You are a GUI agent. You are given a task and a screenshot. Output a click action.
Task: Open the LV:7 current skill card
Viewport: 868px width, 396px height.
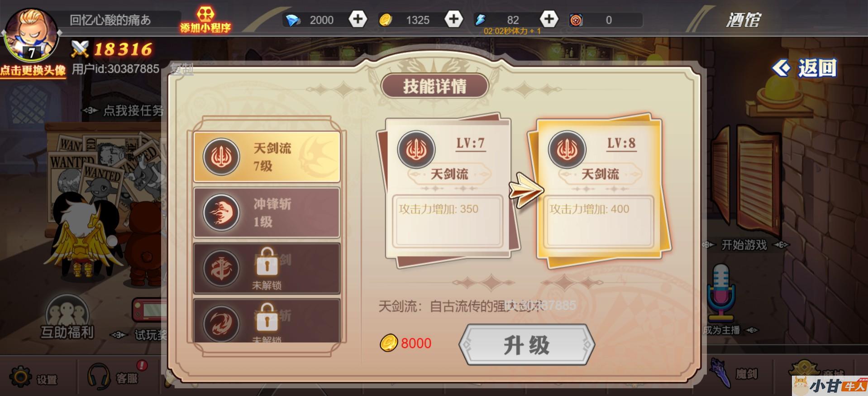(x=448, y=190)
